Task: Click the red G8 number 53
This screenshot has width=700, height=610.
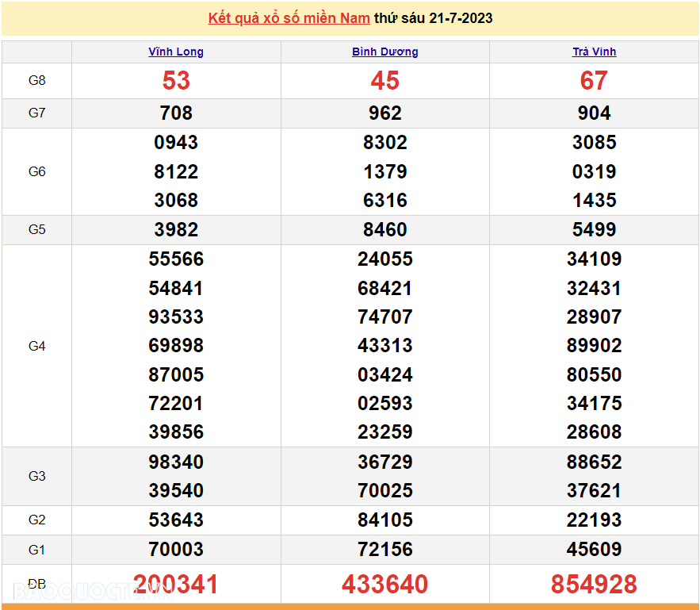Action: pos(176,81)
